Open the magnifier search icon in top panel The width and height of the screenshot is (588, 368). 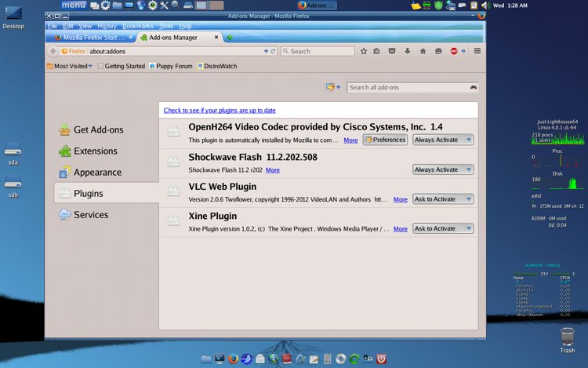click(175, 5)
